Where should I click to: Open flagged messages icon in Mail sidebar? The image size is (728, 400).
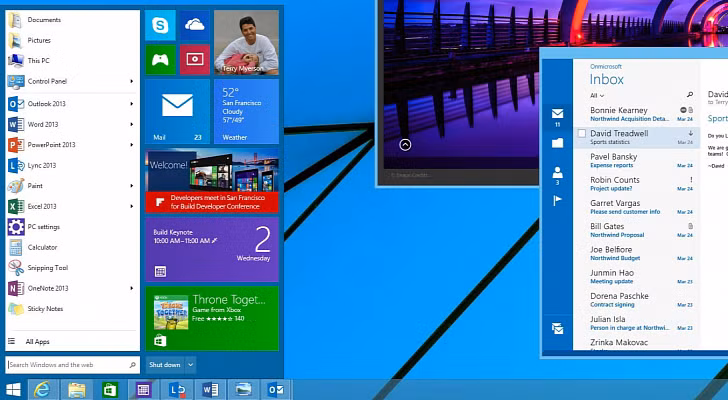click(x=558, y=200)
